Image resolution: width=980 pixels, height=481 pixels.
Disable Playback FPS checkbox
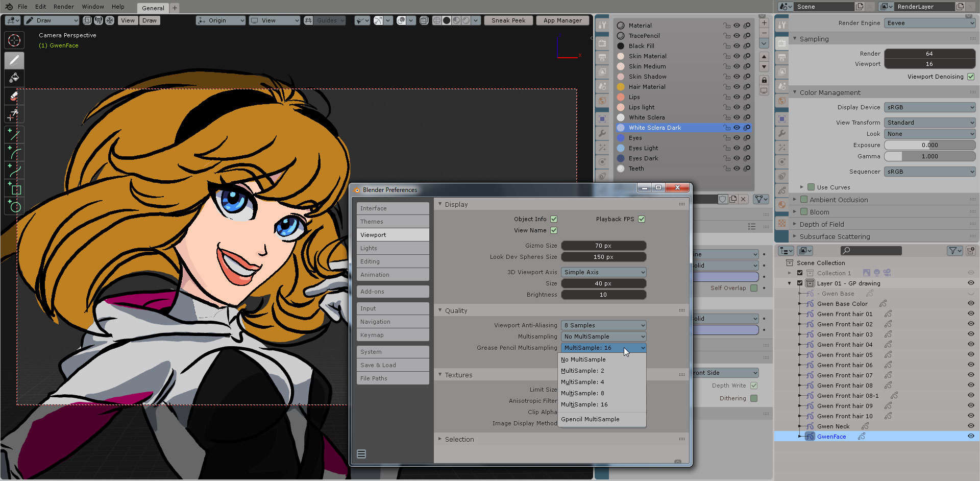pyautogui.click(x=642, y=219)
